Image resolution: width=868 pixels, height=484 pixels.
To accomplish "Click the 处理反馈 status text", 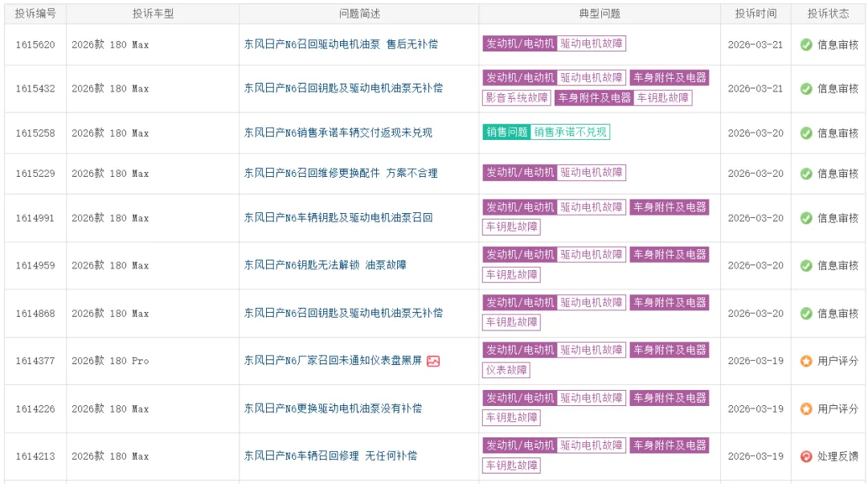I will pos(837,456).
